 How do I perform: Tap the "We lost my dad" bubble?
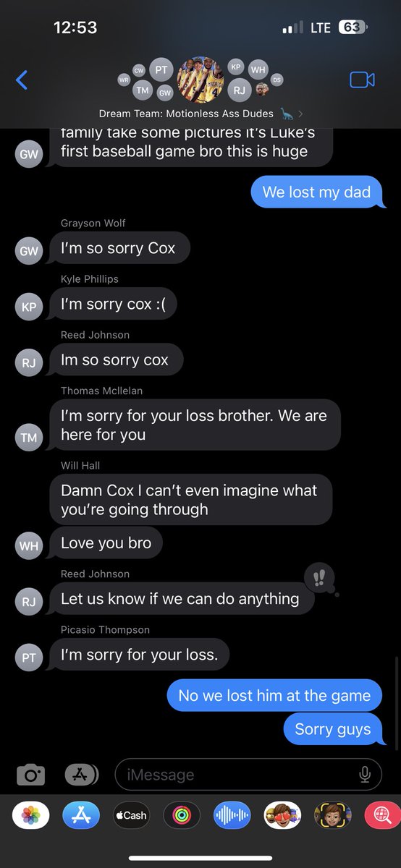point(316,192)
